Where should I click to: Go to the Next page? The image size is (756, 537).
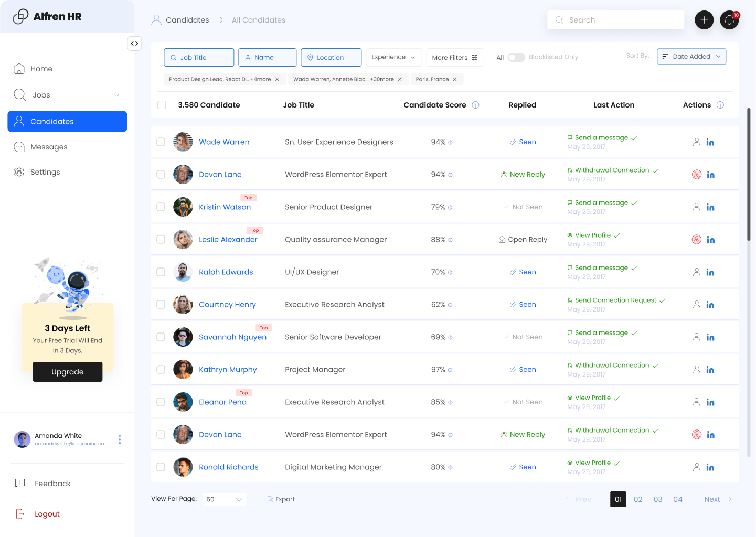pyautogui.click(x=718, y=499)
